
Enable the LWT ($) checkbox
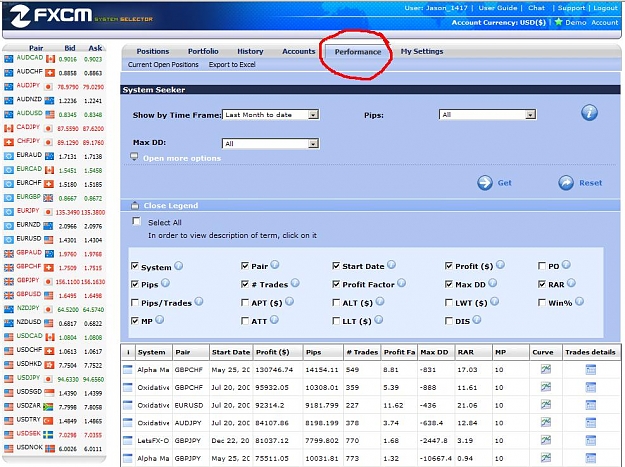pos(448,302)
